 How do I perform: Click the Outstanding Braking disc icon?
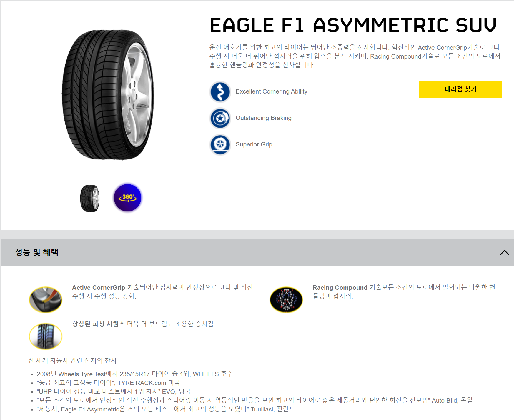(x=220, y=118)
